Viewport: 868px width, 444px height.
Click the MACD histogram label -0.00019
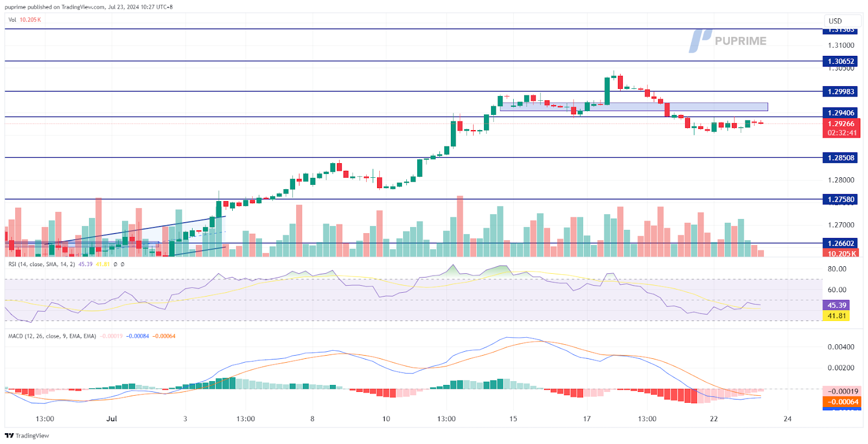(842, 391)
